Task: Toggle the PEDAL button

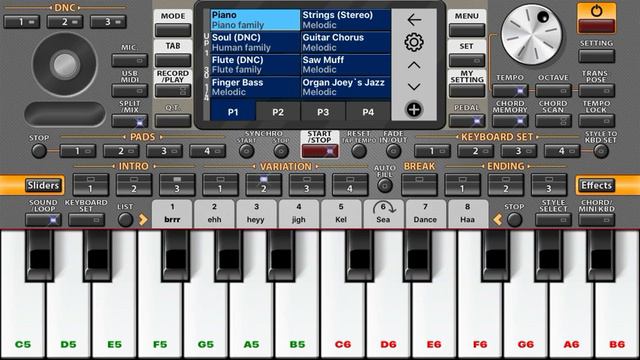Action: [x=467, y=120]
